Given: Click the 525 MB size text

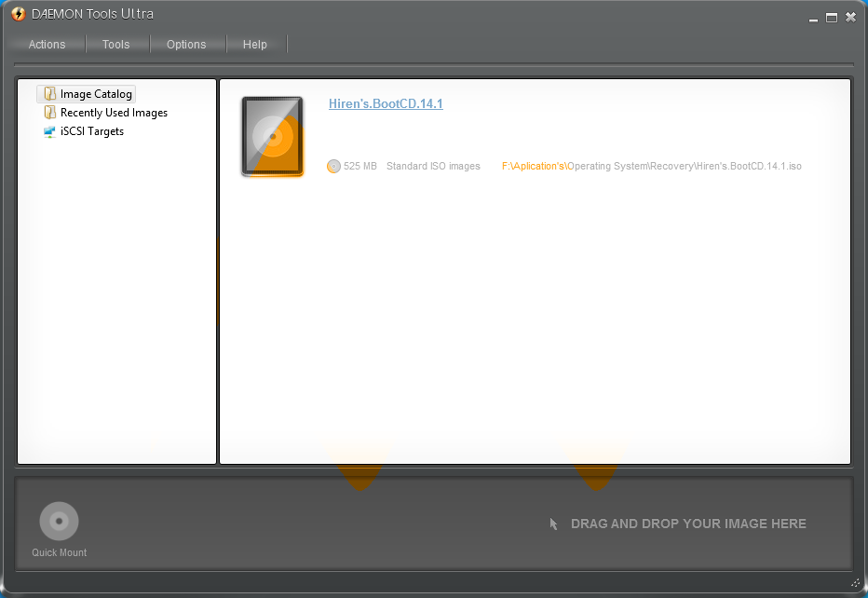Looking at the screenshot, I should click(359, 166).
